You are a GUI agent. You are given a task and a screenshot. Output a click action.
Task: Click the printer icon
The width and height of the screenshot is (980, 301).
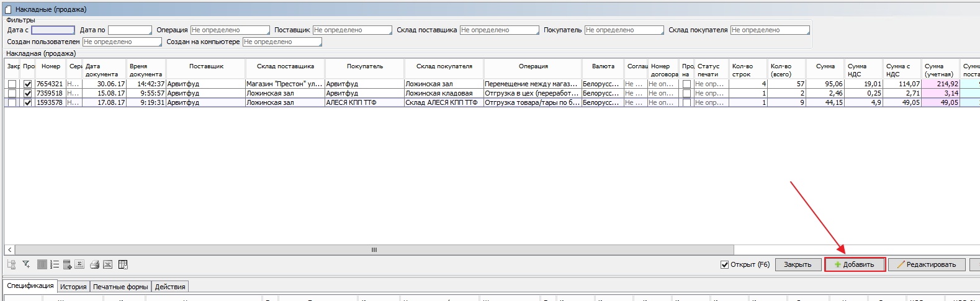94,264
